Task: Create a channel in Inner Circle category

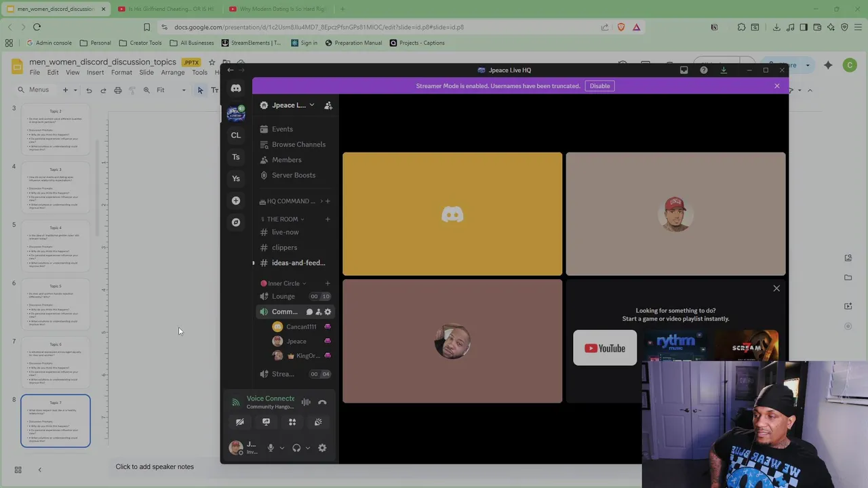Action: point(328,283)
